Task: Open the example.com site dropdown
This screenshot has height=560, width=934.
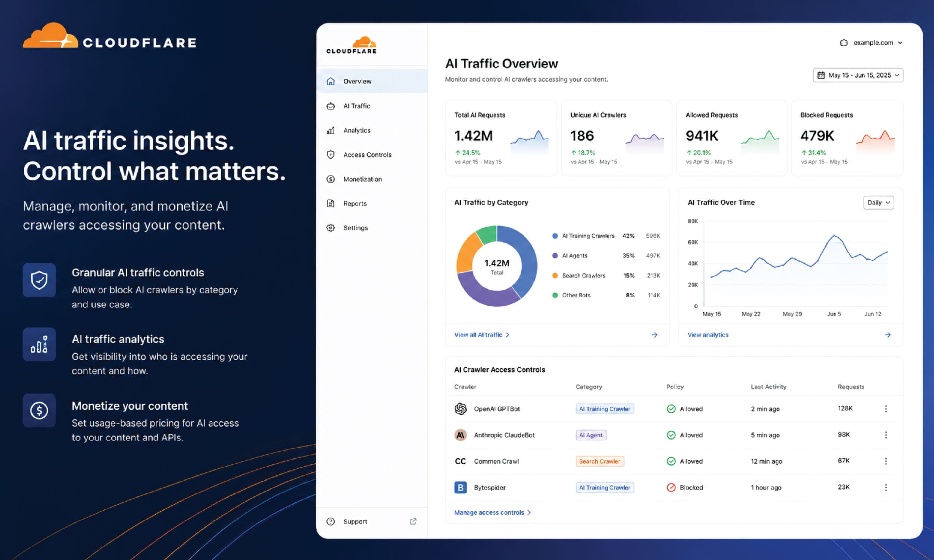Action: click(871, 43)
